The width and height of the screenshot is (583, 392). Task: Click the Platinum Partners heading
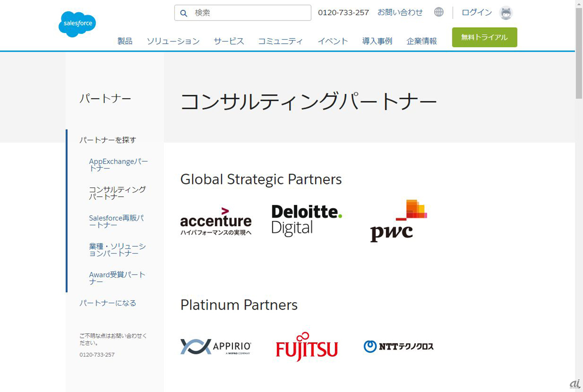tap(239, 305)
